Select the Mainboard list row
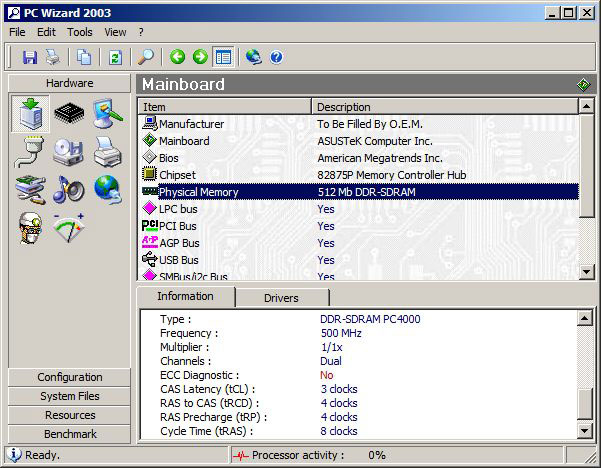Image resolution: width=601 pixels, height=468 pixels. pyautogui.click(x=358, y=141)
